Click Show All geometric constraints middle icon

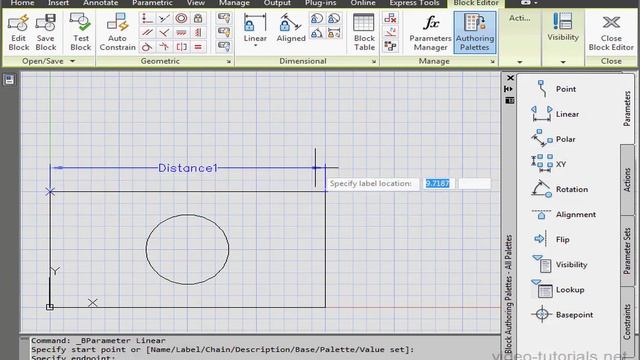(224, 32)
